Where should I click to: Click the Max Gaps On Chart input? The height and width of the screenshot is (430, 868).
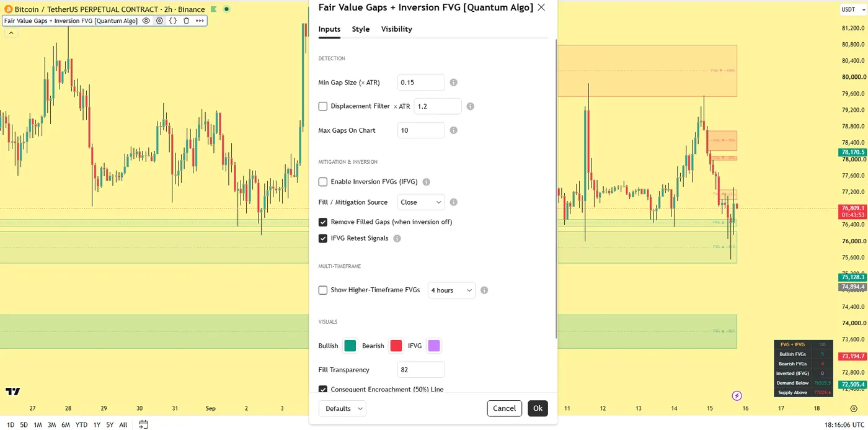[x=421, y=130]
